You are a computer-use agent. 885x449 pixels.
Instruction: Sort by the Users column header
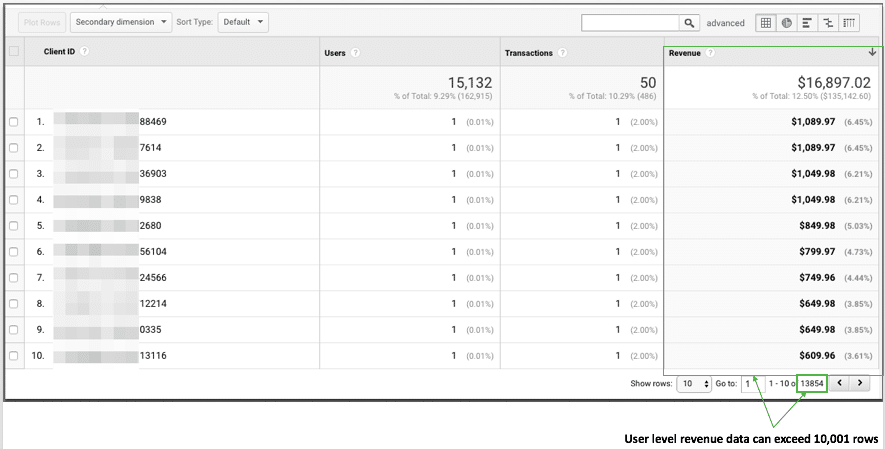pyautogui.click(x=335, y=52)
